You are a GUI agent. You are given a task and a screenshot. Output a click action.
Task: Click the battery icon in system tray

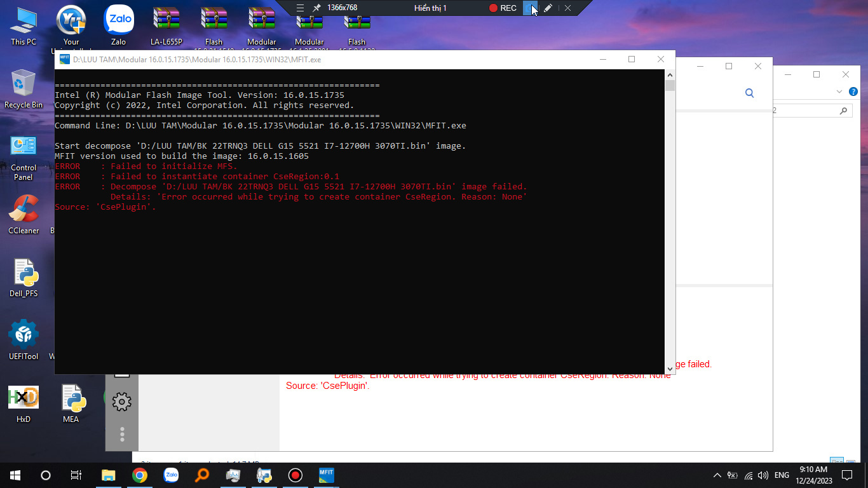point(733,475)
